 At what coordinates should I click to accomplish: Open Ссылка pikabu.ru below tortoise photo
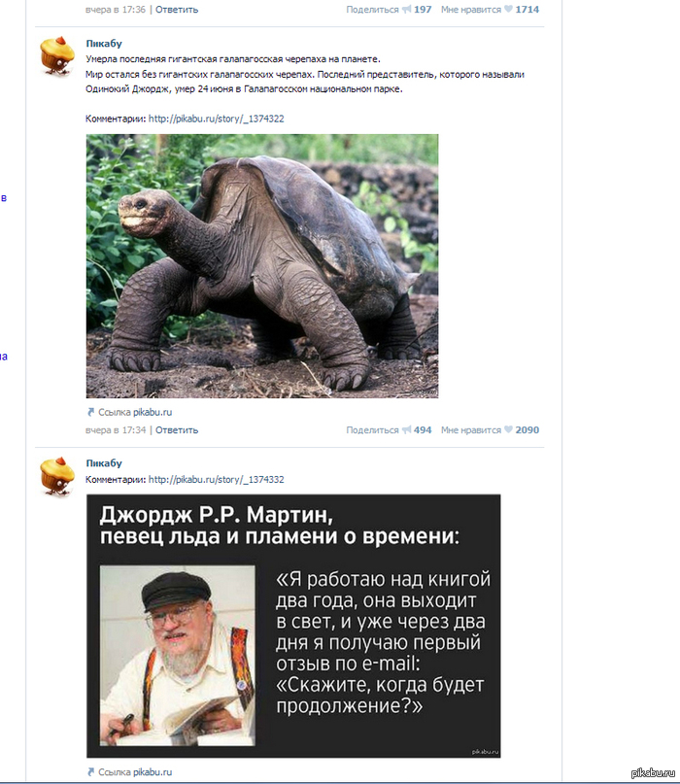point(135,412)
